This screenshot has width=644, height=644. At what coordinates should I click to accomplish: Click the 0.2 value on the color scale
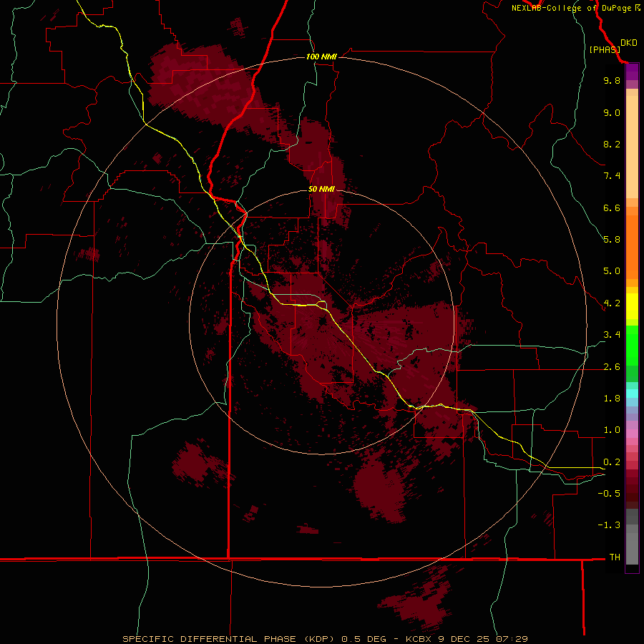pos(612,462)
